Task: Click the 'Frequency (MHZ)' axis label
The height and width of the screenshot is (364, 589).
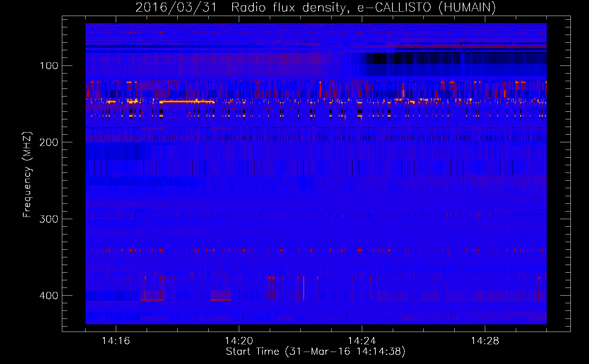Action: pyautogui.click(x=27, y=175)
